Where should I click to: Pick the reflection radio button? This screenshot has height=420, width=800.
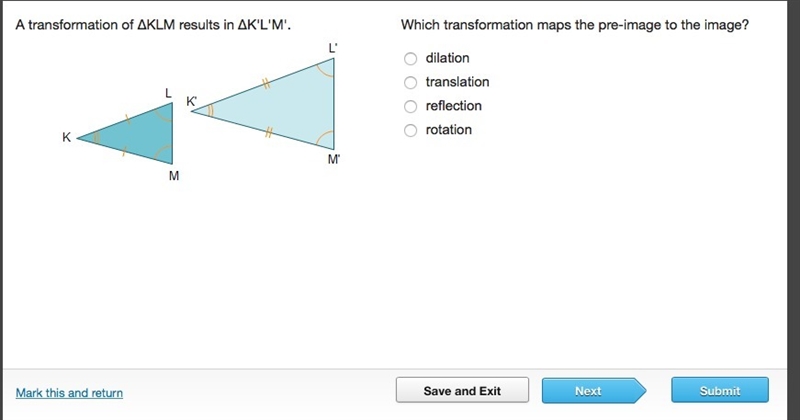click(x=411, y=106)
